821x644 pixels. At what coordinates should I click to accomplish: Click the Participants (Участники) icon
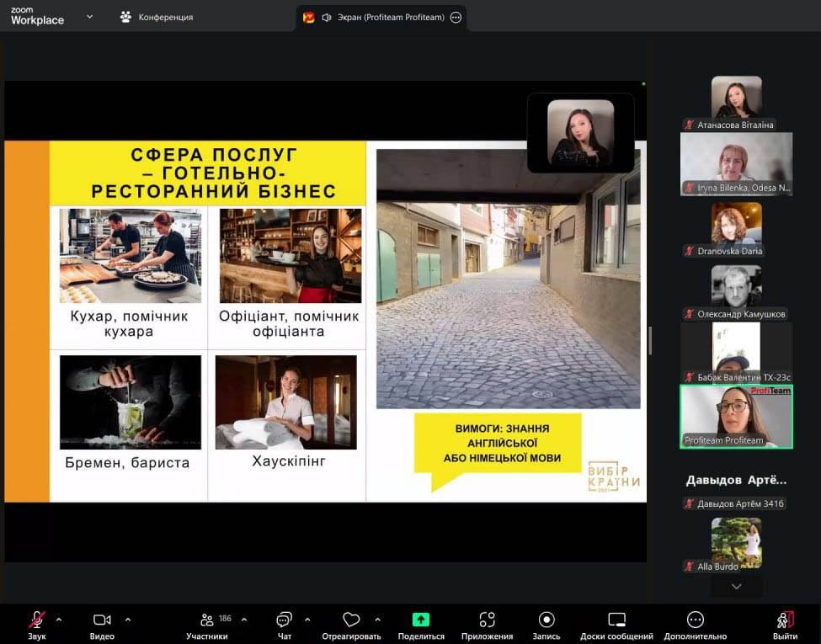207,620
